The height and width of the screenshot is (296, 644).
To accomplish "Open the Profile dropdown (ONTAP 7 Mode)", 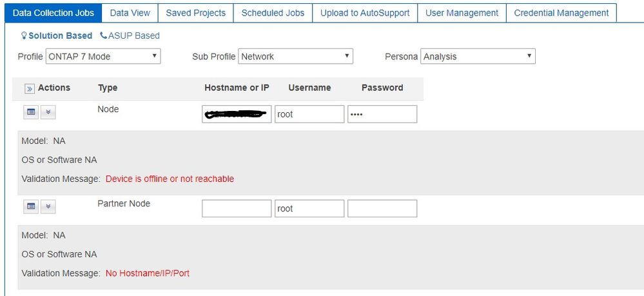I will tap(102, 57).
